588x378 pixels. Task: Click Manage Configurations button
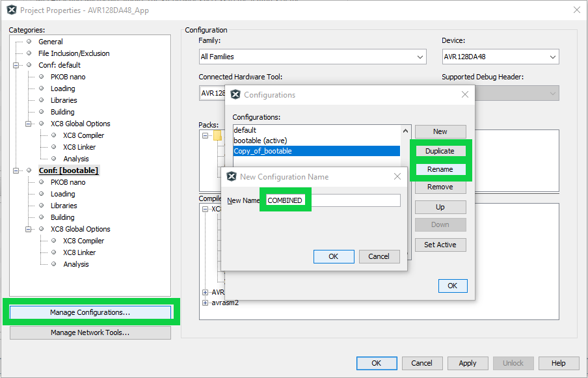[90, 312]
